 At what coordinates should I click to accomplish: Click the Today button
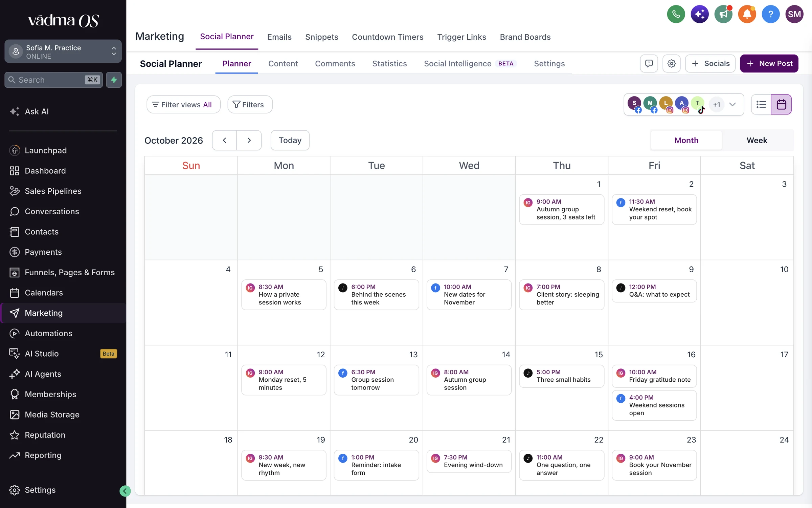point(290,140)
